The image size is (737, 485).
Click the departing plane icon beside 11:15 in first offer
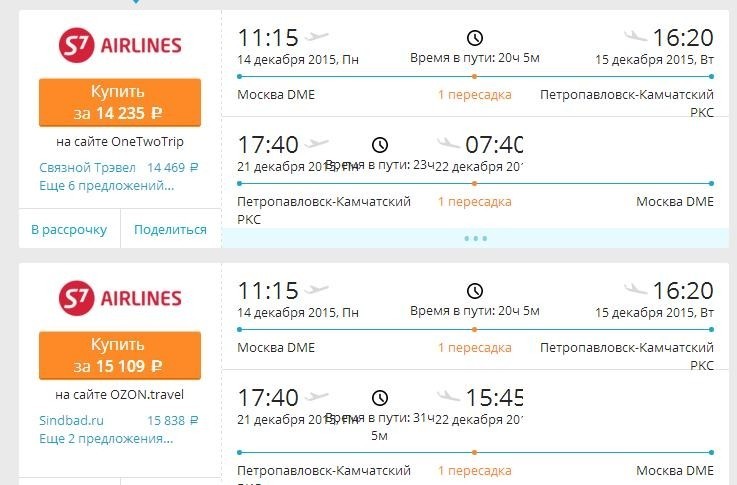click(317, 36)
